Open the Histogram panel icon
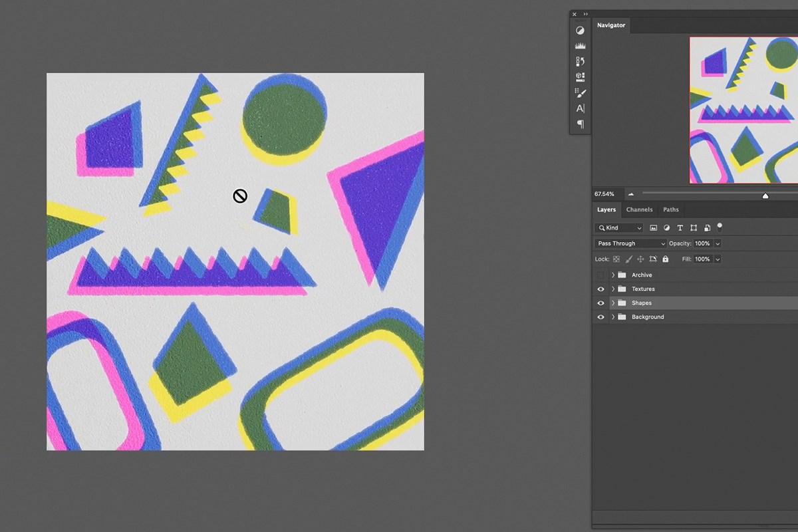Screen dimensions: 798x532 coord(580,46)
